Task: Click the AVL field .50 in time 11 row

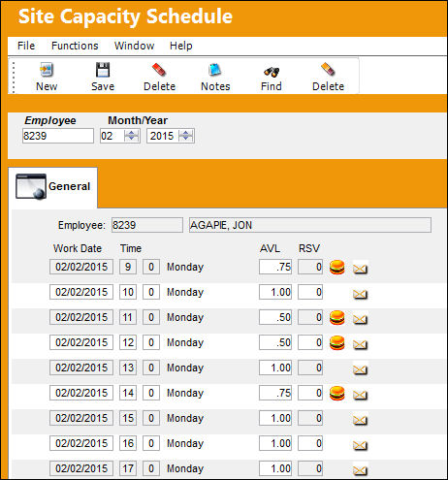Action: [x=275, y=317]
